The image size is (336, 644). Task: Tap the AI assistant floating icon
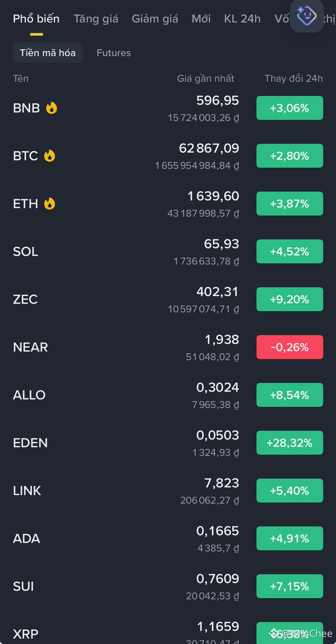(x=307, y=16)
